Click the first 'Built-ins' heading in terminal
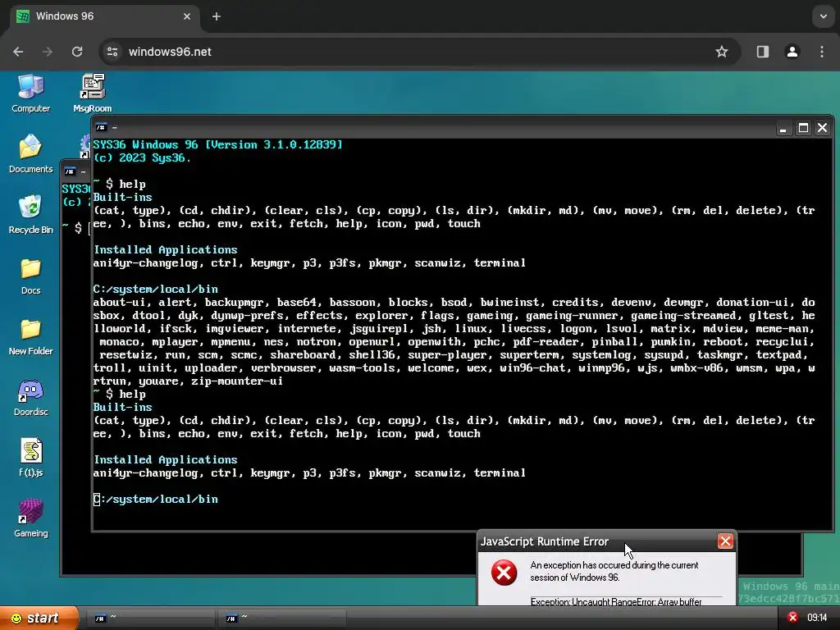The width and height of the screenshot is (840, 630). [123, 197]
